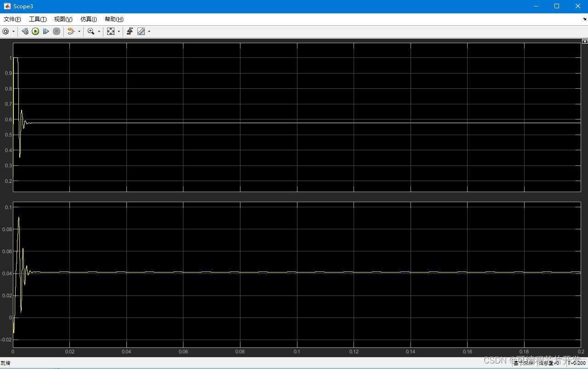Image resolution: width=588 pixels, height=369 pixels.
Task: Expand the signal selector dropdown arrow
Action: [79, 32]
